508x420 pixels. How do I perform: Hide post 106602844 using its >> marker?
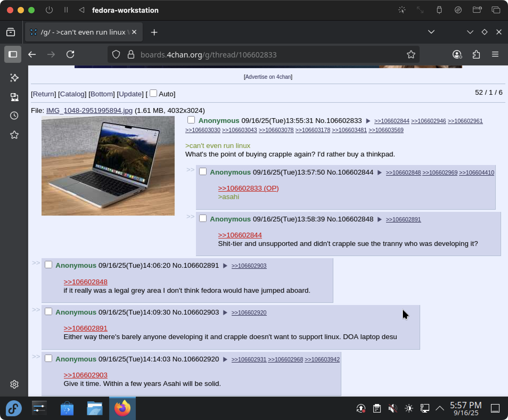190,170
